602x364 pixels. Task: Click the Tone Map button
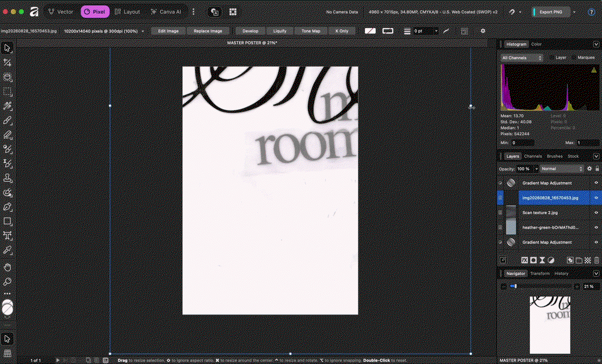pos(310,31)
